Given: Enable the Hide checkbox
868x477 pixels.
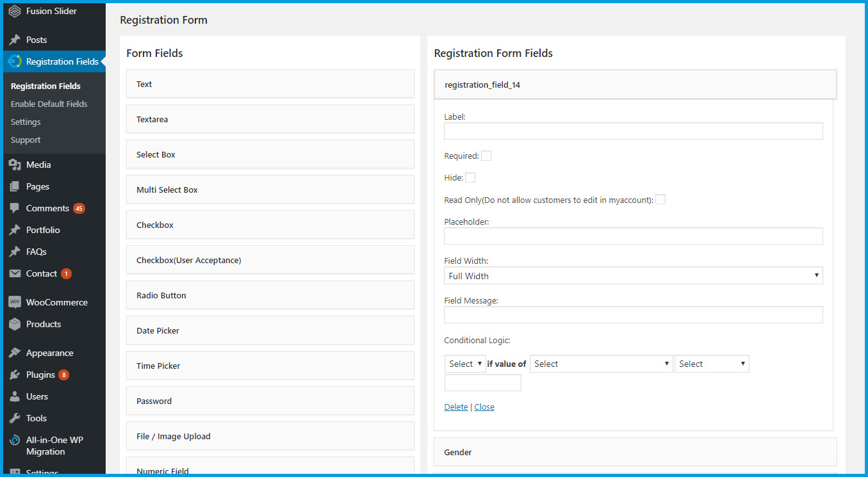Looking at the screenshot, I should tap(470, 177).
